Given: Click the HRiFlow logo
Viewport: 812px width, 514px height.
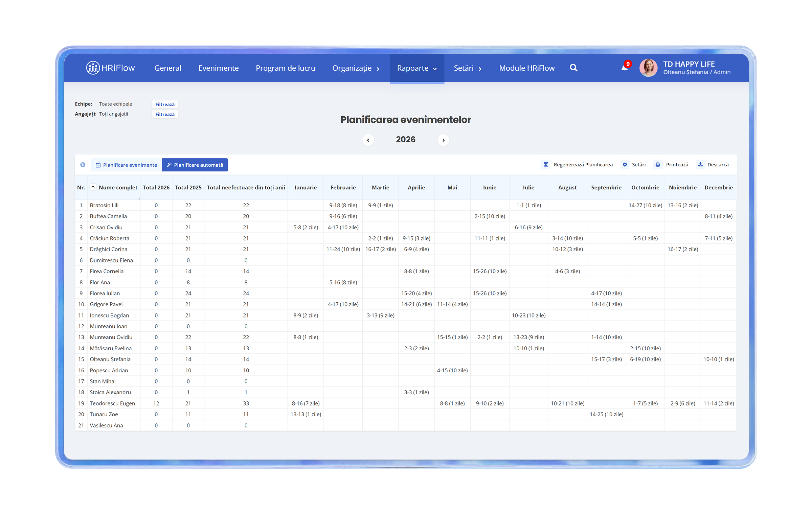Looking at the screenshot, I should (x=110, y=68).
